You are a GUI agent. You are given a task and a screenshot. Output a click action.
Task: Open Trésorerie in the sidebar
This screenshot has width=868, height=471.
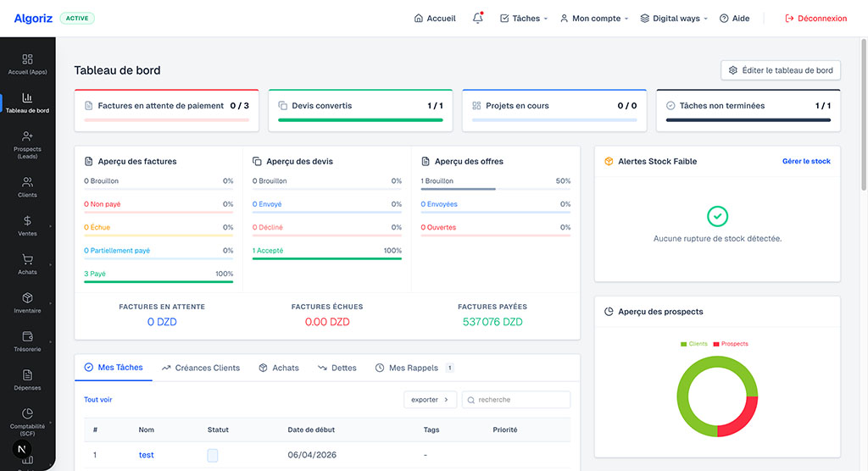coord(27,341)
